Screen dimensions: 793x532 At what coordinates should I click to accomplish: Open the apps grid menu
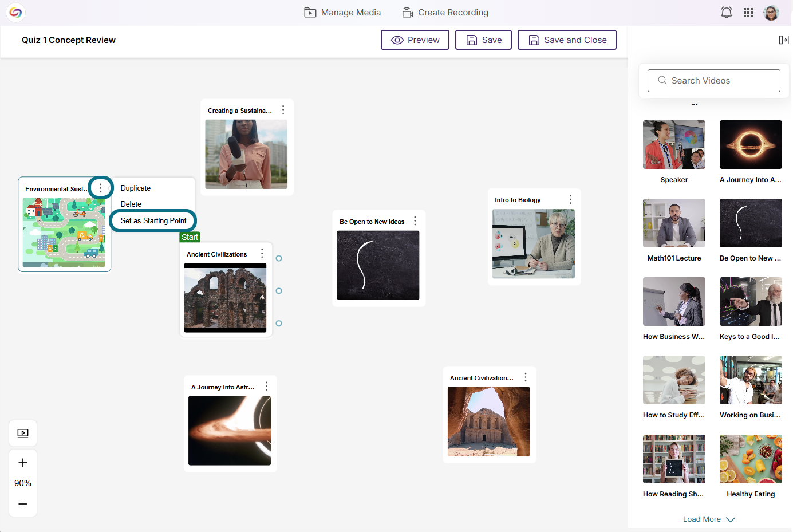[748, 13]
